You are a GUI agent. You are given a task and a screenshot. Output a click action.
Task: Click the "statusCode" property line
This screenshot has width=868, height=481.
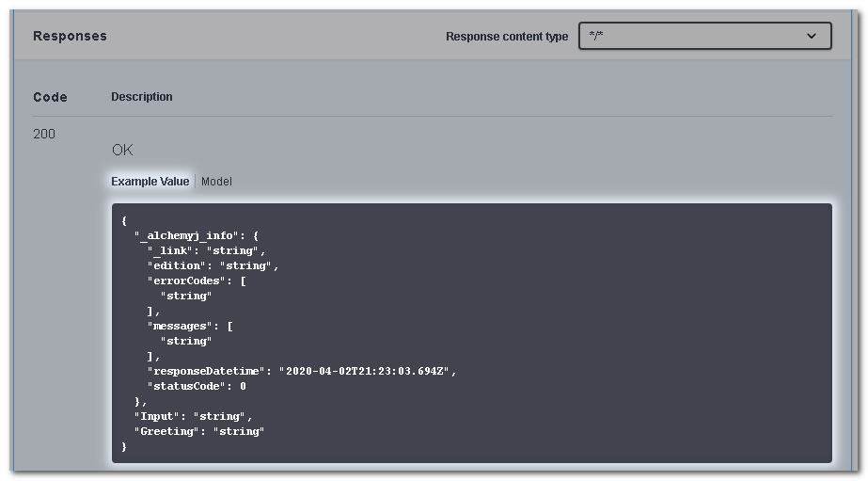(x=196, y=386)
